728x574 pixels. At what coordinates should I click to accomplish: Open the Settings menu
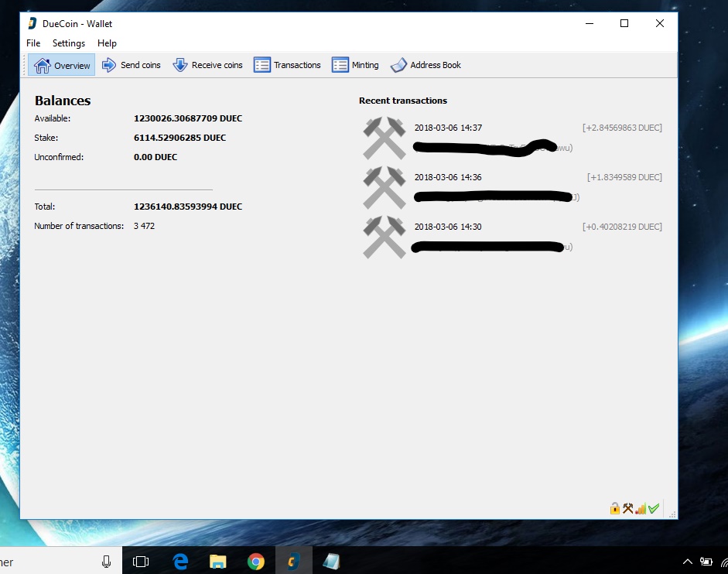point(69,43)
